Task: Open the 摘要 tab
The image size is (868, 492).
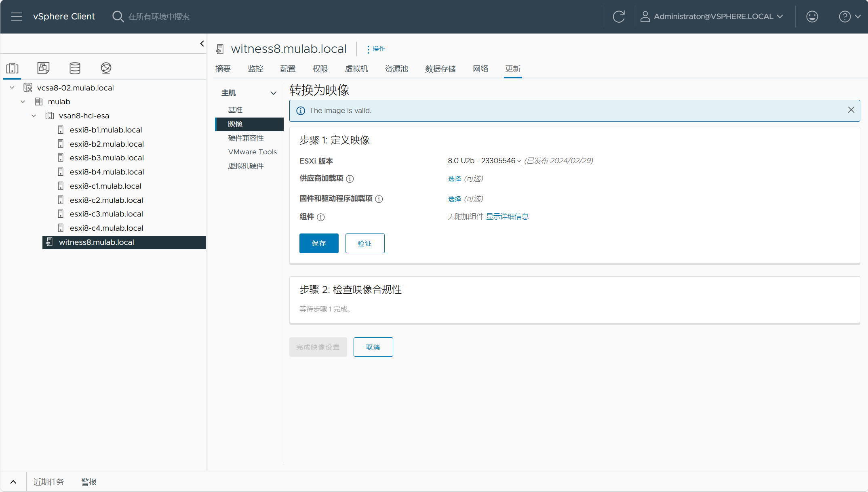Action: click(223, 69)
